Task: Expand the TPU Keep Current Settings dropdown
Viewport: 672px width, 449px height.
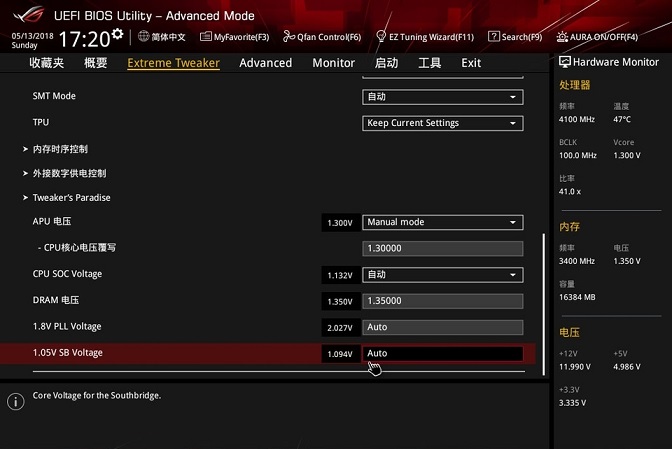Action: pyautogui.click(x=442, y=123)
